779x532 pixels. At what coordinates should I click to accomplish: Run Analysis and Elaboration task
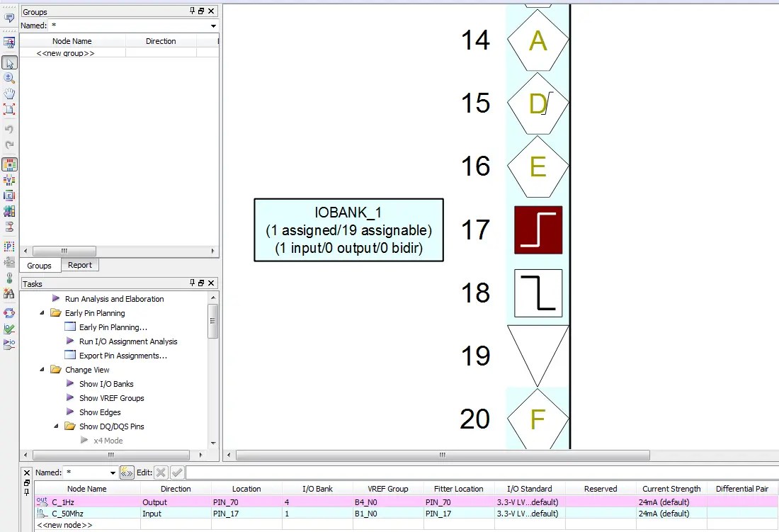pos(114,299)
